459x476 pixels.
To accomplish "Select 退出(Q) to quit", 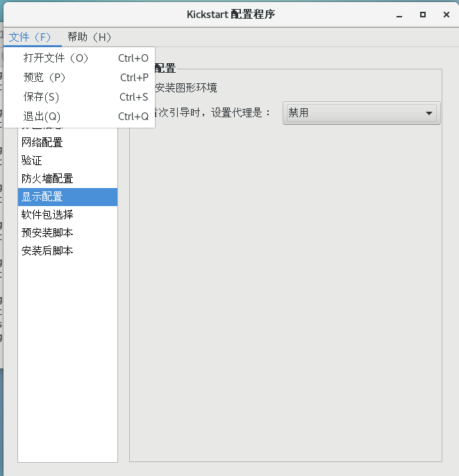I will [x=79, y=117].
